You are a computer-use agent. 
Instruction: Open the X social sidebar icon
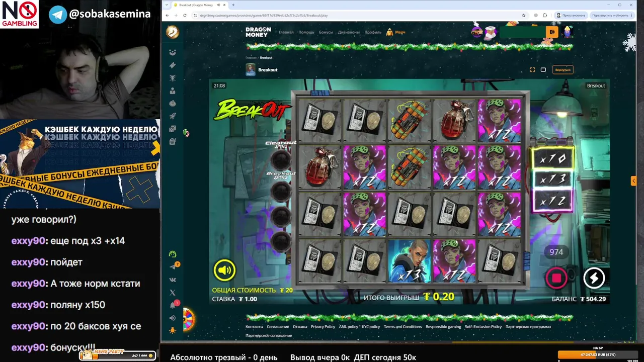(173, 292)
